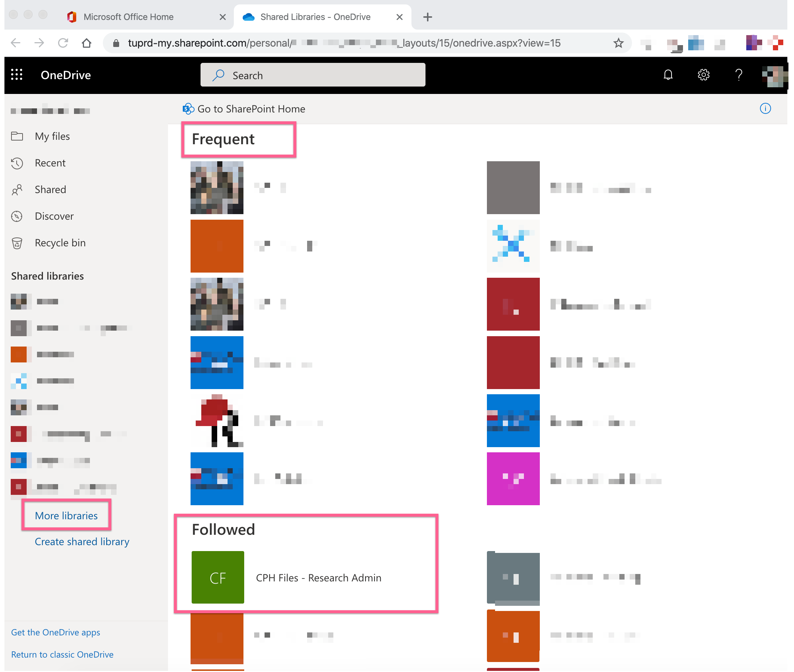794x672 pixels.
Task: Click the browser back arrow
Action: 16,43
